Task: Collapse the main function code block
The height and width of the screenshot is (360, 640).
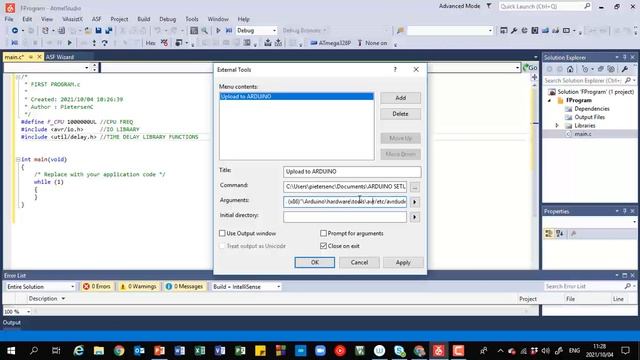Action: click(18, 160)
